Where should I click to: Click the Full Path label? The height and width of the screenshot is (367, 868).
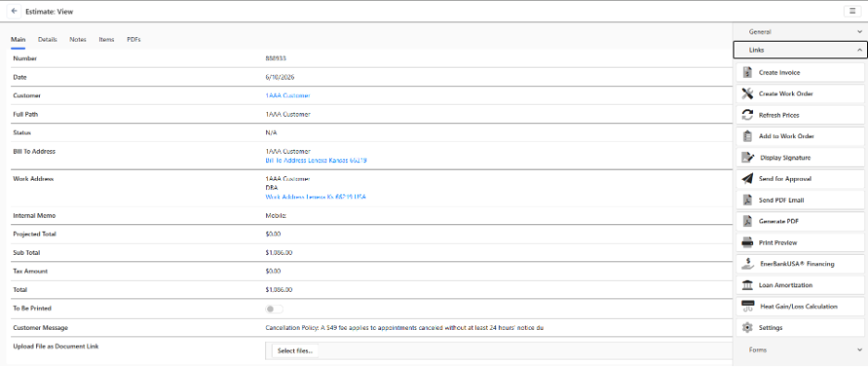point(25,114)
